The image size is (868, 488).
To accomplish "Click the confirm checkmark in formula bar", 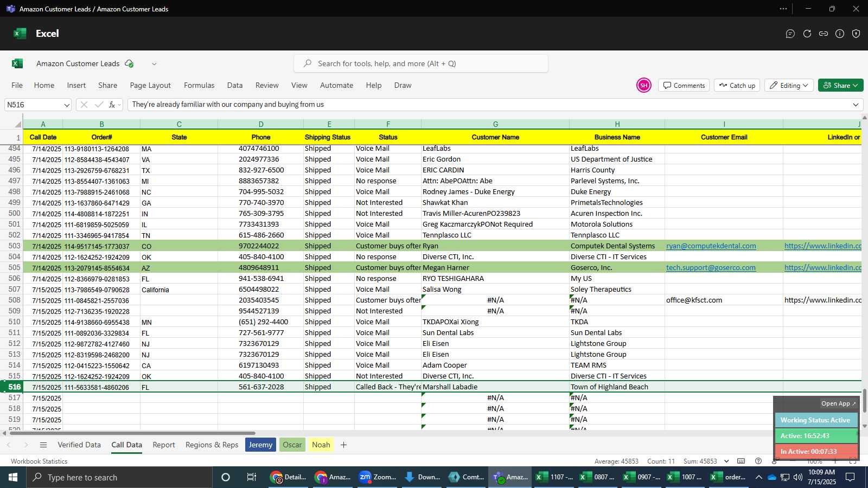I will tap(99, 105).
